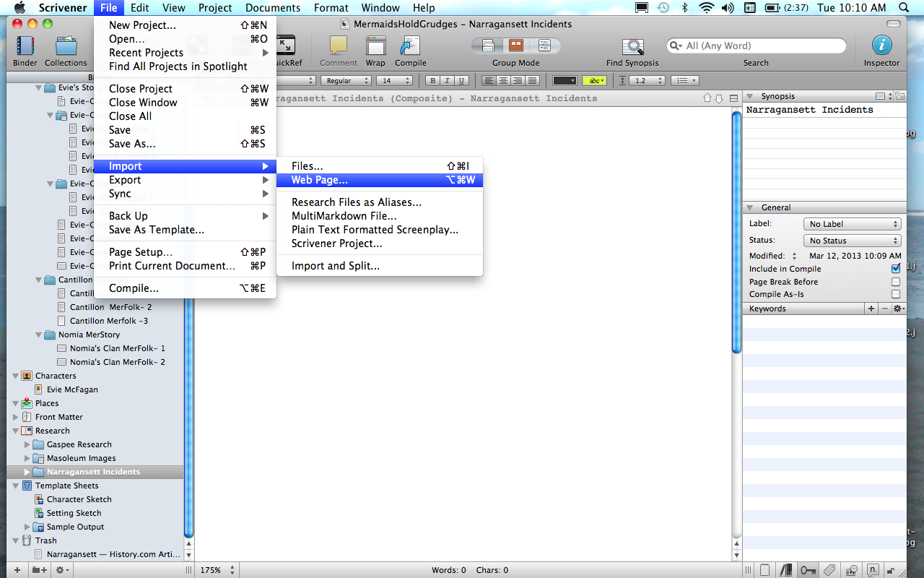Screen dimensions: 924x578
Task: Click the split editor icon in header
Action: coord(733,98)
